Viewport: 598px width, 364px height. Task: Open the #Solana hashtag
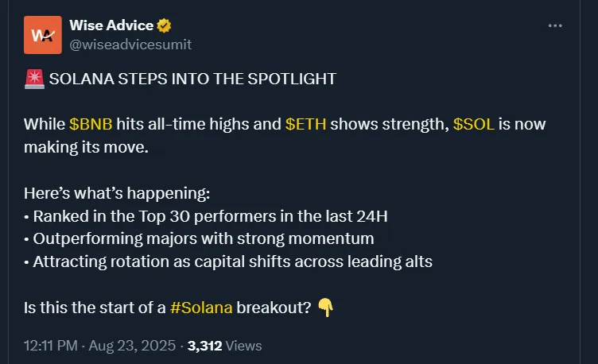point(200,307)
